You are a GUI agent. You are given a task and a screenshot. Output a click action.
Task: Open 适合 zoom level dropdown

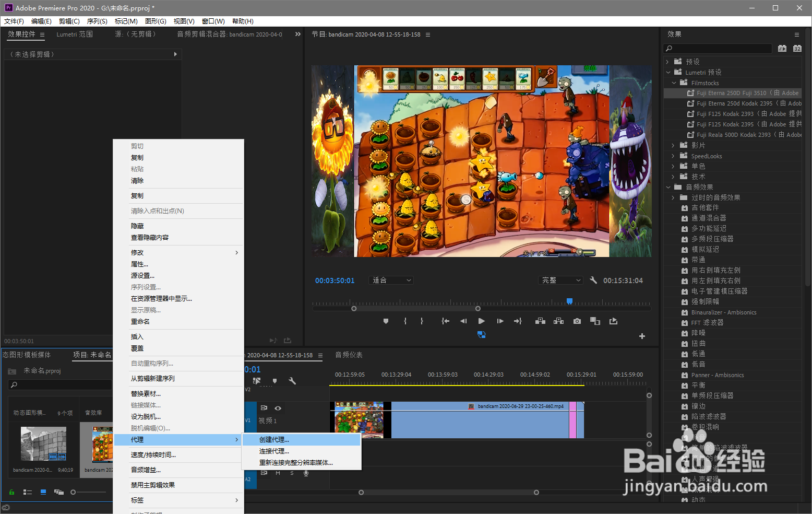391,280
